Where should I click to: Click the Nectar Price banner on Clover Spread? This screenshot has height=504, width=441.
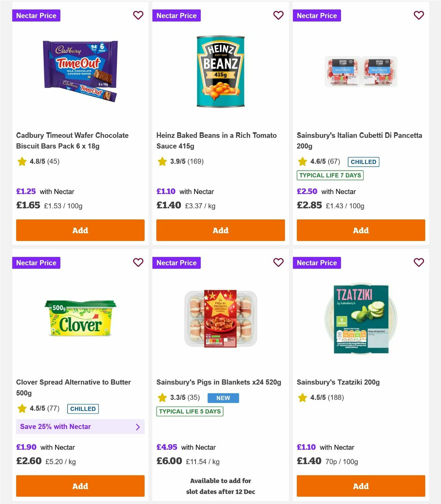pos(36,263)
